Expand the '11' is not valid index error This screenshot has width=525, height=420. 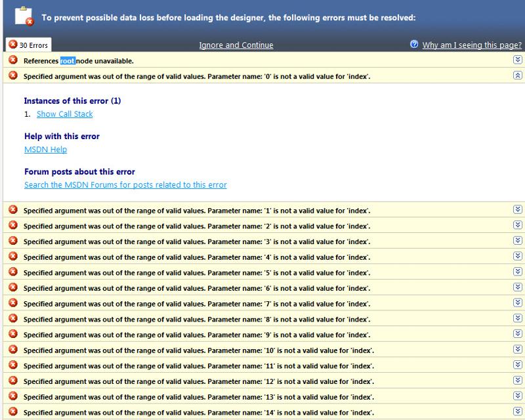coord(518,364)
